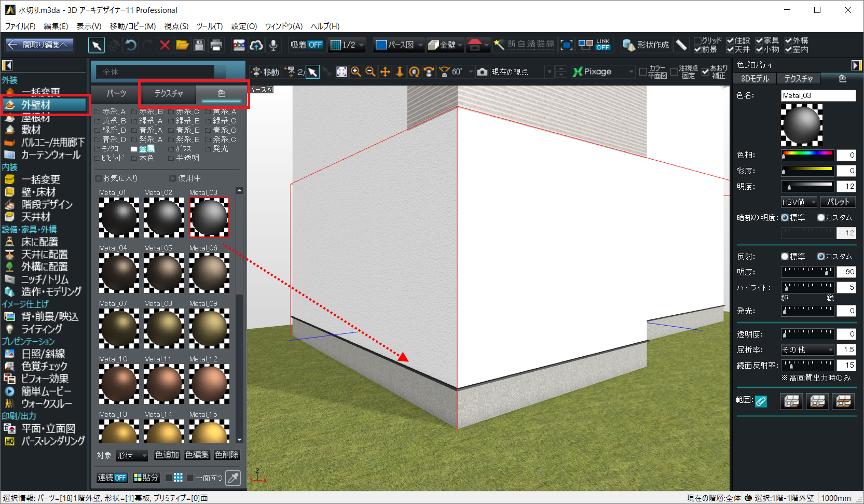Click the microphone icon

click(x=273, y=45)
